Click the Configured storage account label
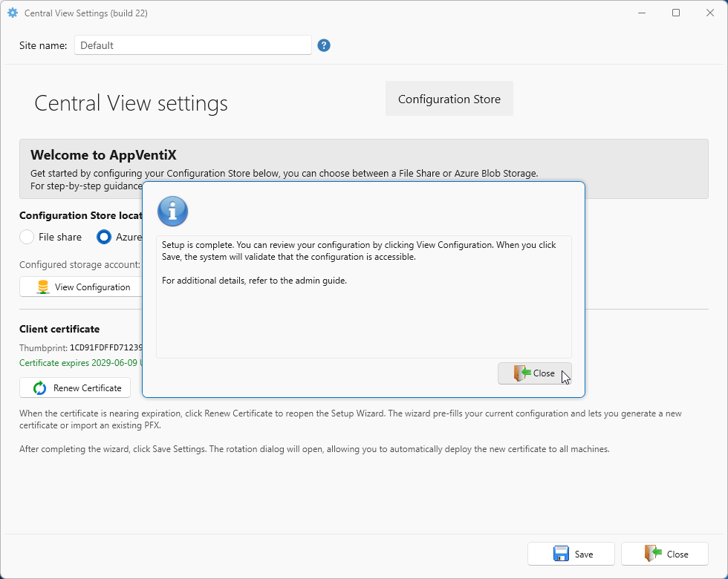The width and height of the screenshot is (728, 579). (x=80, y=264)
